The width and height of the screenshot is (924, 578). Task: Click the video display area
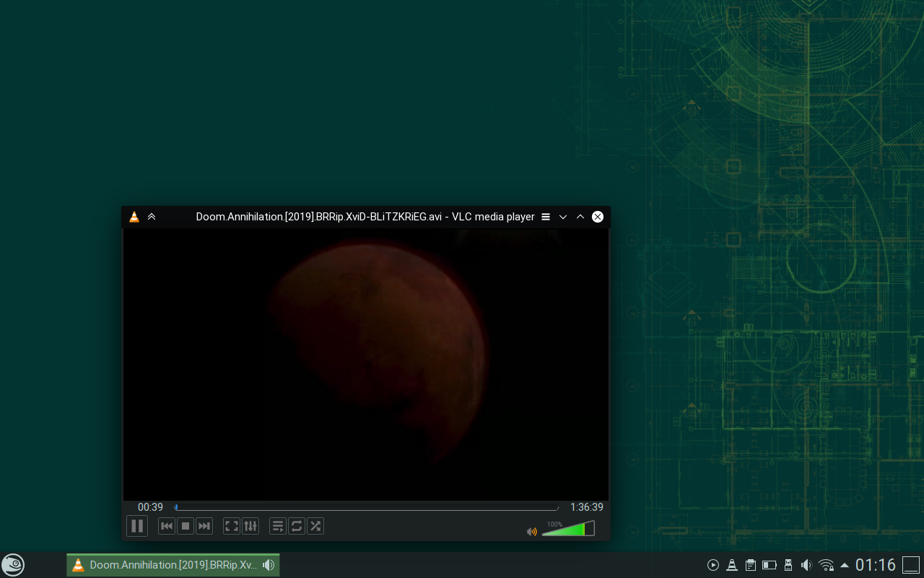(366, 365)
